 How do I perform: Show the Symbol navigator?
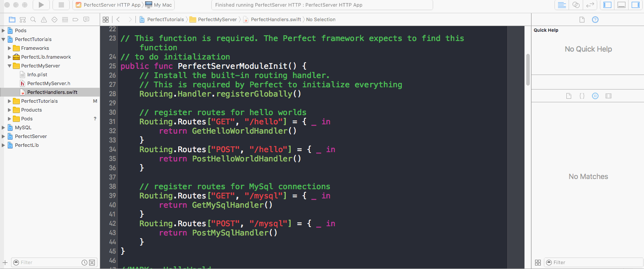point(22,19)
